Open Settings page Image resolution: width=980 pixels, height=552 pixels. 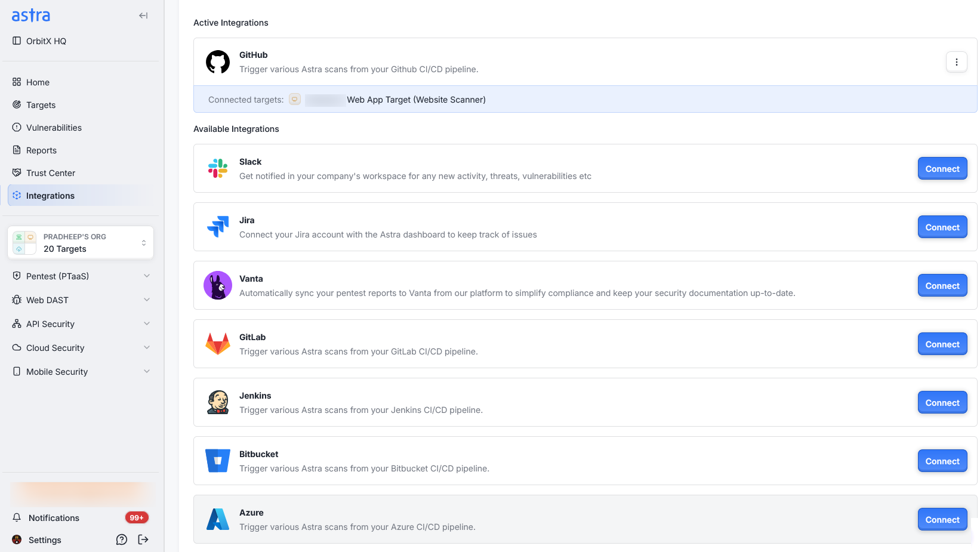coord(45,539)
